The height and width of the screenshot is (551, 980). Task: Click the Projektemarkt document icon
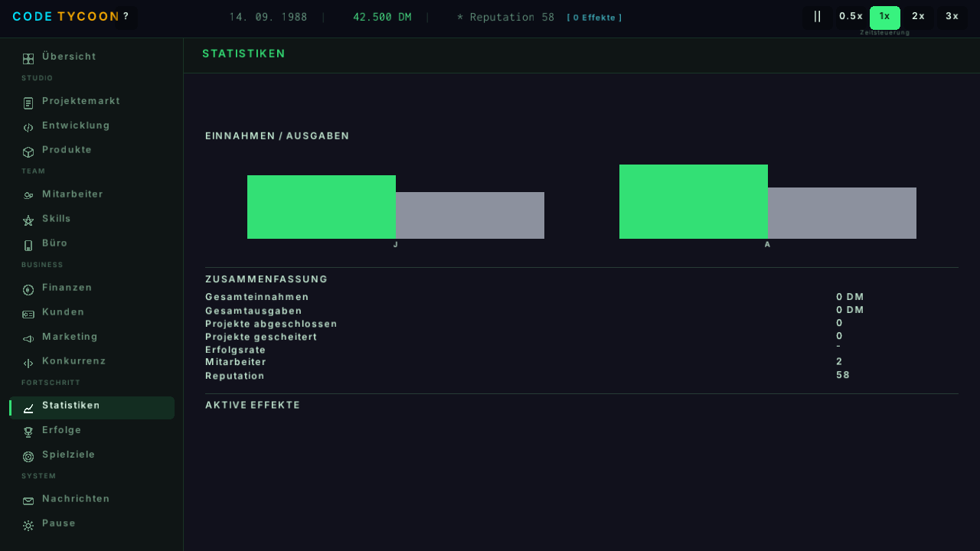point(28,103)
